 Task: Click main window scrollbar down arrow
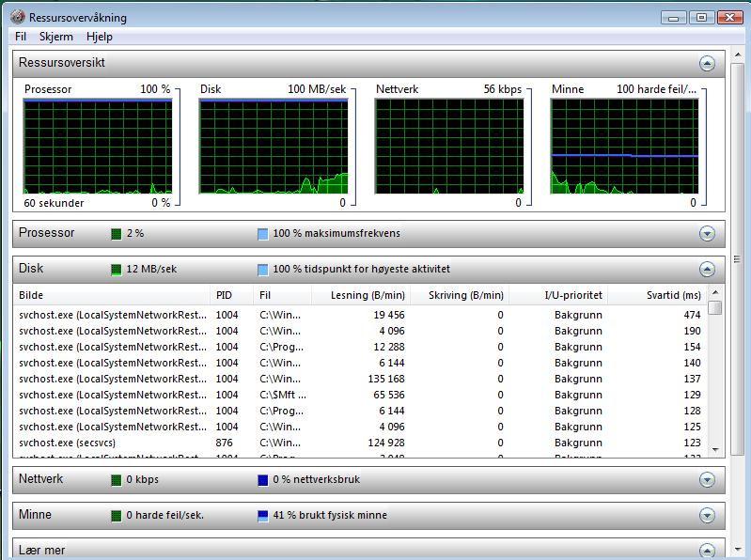738,550
